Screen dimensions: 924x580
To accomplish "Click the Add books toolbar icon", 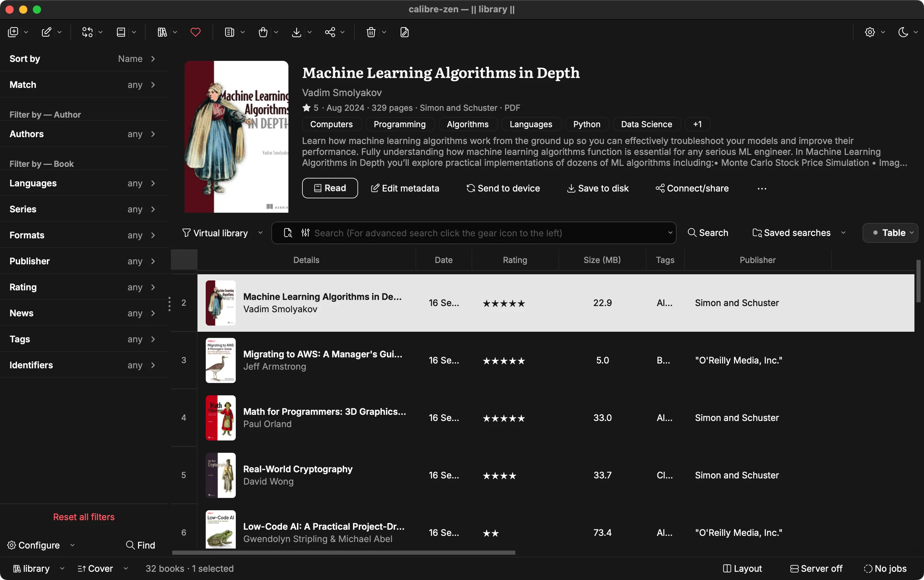I will (x=13, y=32).
